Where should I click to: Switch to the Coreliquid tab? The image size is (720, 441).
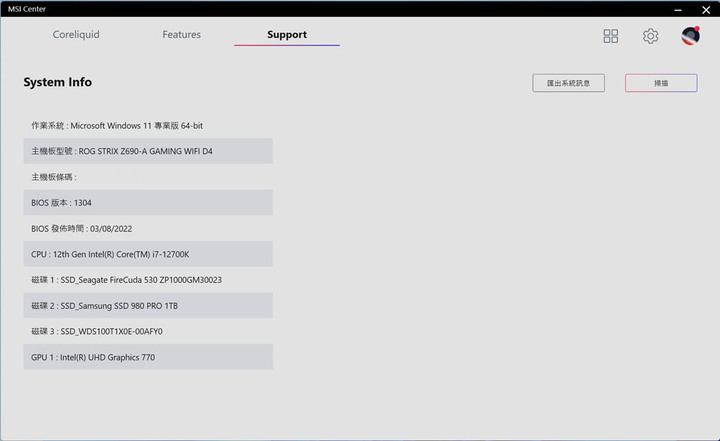(x=76, y=35)
